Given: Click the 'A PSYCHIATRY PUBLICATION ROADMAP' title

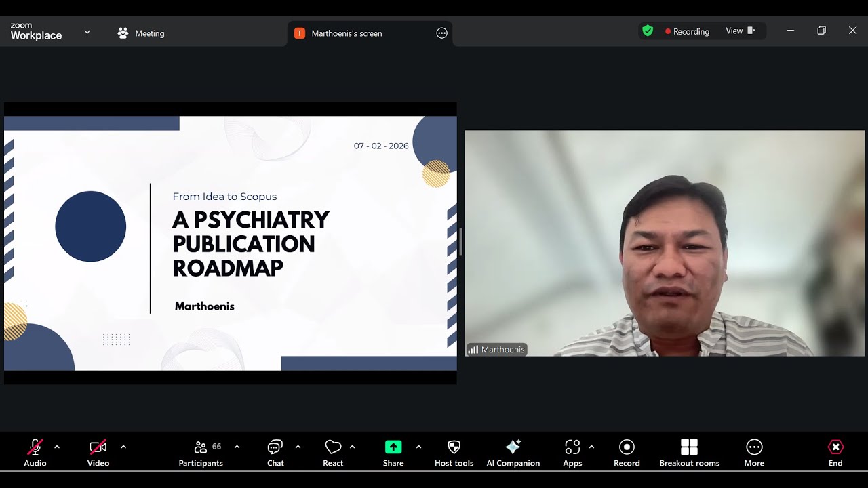Looking at the screenshot, I should [x=251, y=244].
